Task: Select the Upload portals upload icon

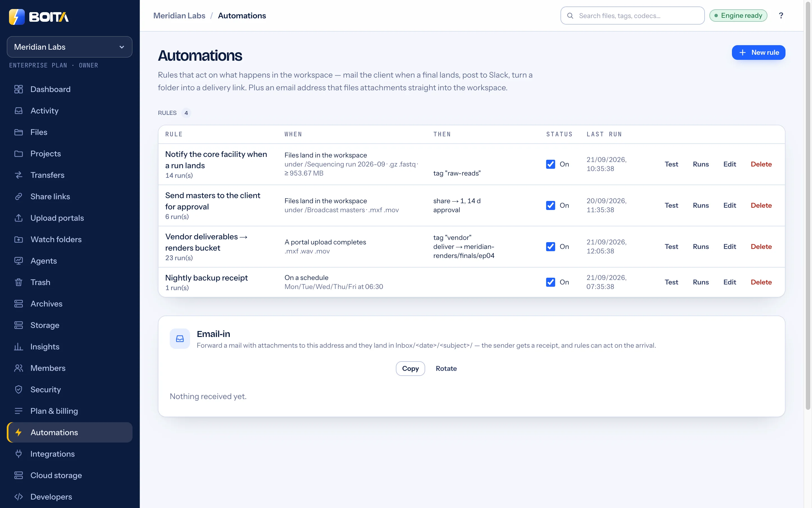Action: coord(18,218)
